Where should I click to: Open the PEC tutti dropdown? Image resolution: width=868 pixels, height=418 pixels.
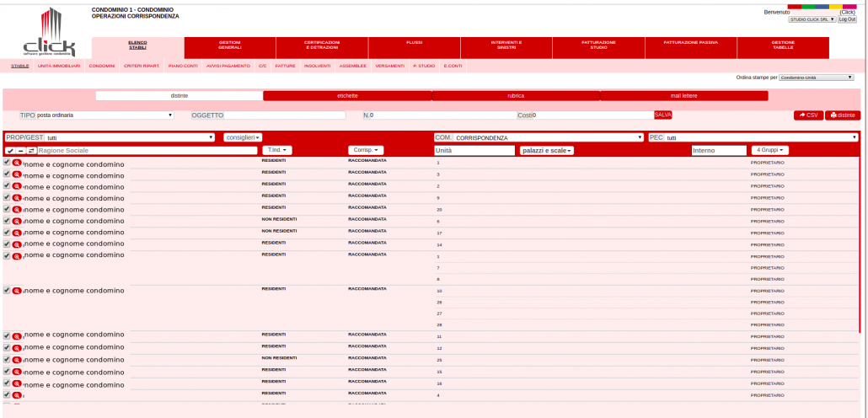pos(761,137)
